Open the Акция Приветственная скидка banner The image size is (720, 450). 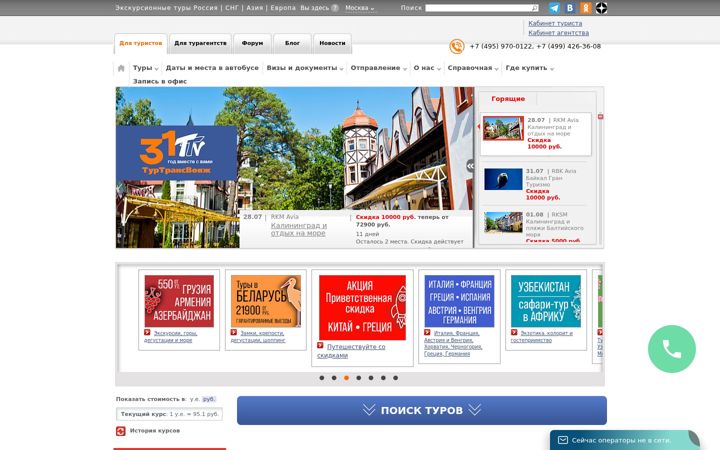tap(362, 308)
